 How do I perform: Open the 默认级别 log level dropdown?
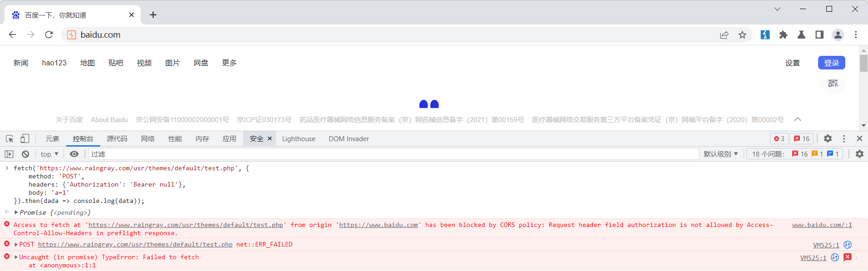coord(721,154)
